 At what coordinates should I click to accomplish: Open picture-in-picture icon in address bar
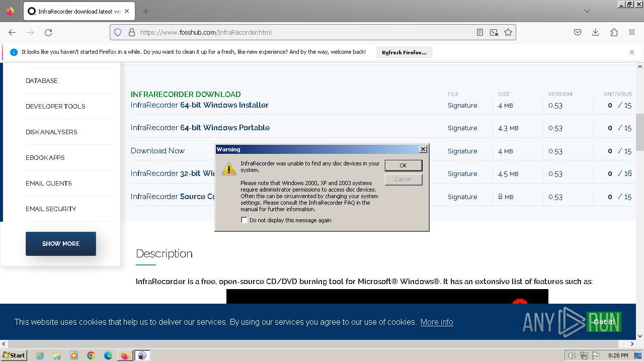[494, 32]
